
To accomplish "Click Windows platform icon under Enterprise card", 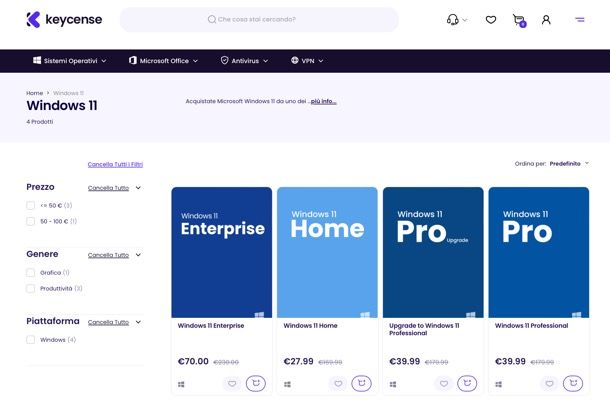I will coord(181,384).
